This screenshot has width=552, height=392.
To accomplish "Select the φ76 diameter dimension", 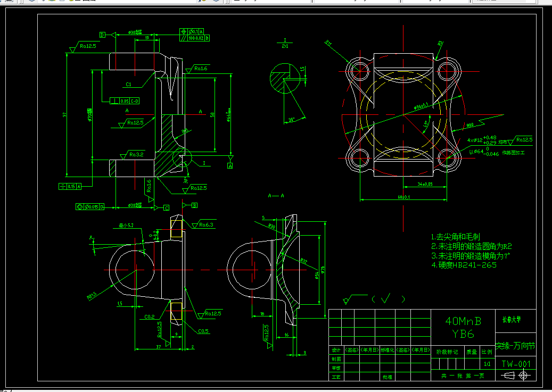I will coord(323,270).
